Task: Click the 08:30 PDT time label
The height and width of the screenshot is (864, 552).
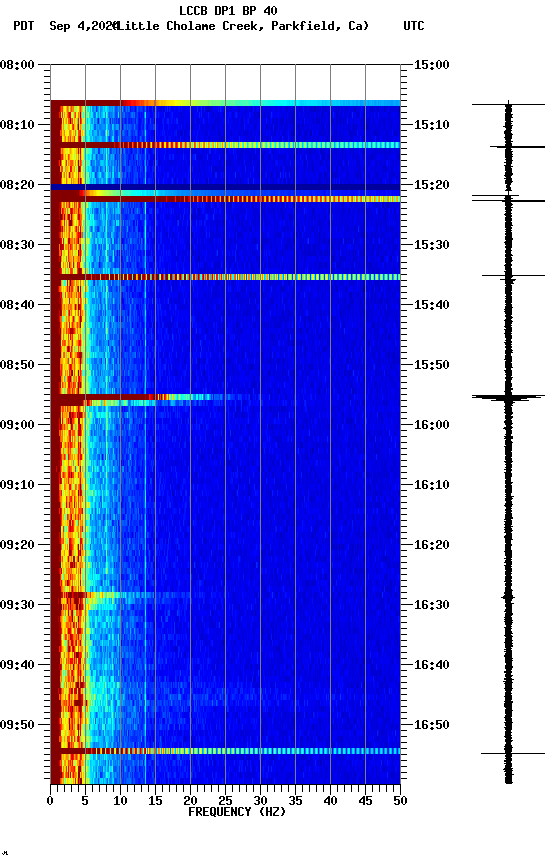Action: 17,245
